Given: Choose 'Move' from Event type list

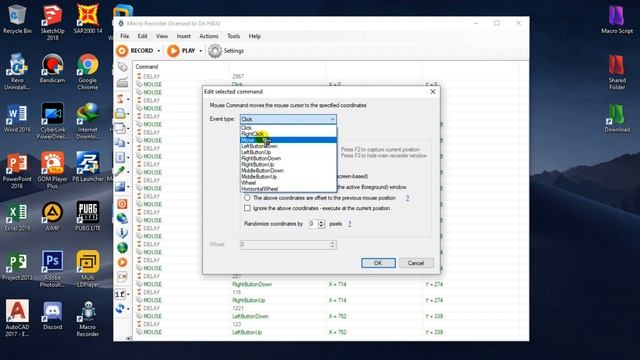Looking at the screenshot, I should (x=288, y=140).
